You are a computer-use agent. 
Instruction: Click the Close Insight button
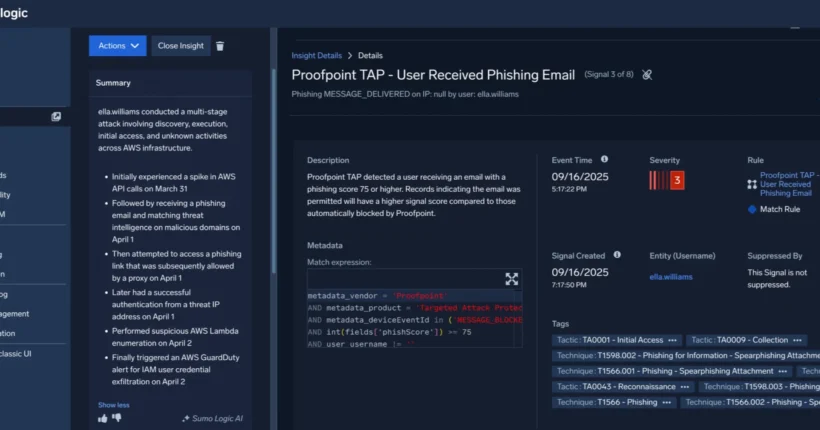[x=180, y=46]
